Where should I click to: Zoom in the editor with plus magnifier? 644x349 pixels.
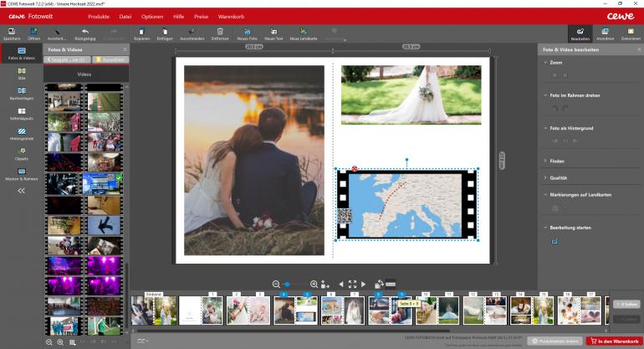coord(314,284)
